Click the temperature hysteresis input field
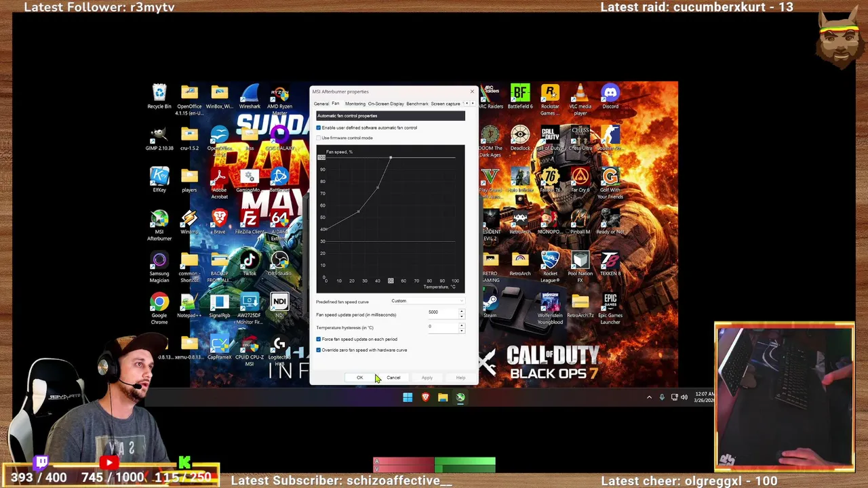The image size is (868, 488). point(442,327)
